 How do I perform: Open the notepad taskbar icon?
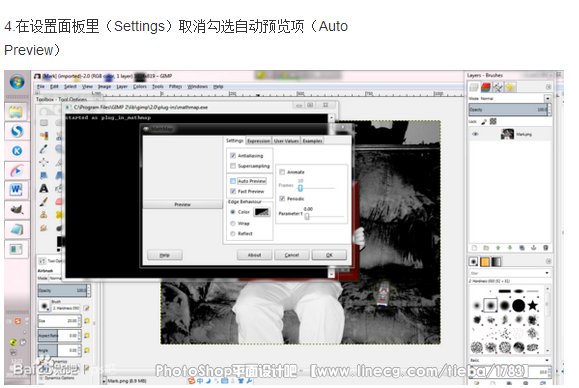pos(17,229)
